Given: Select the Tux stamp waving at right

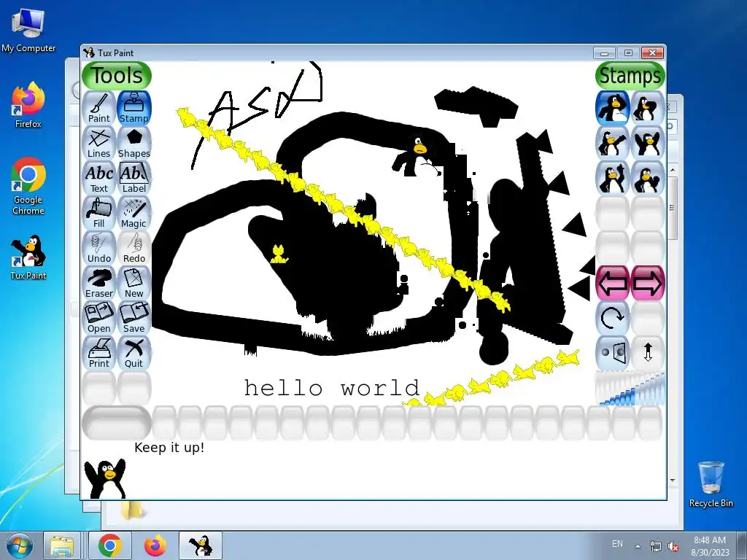Looking at the screenshot, I should point(648,178).
